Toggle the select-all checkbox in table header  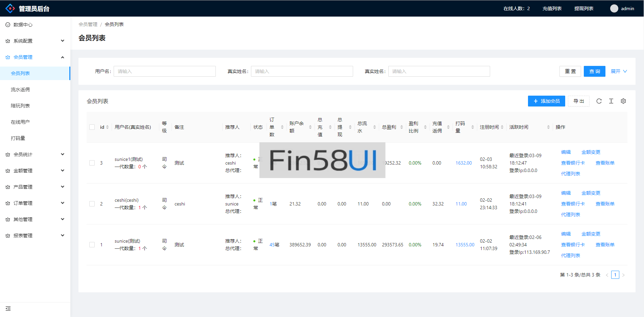(92, 127)
